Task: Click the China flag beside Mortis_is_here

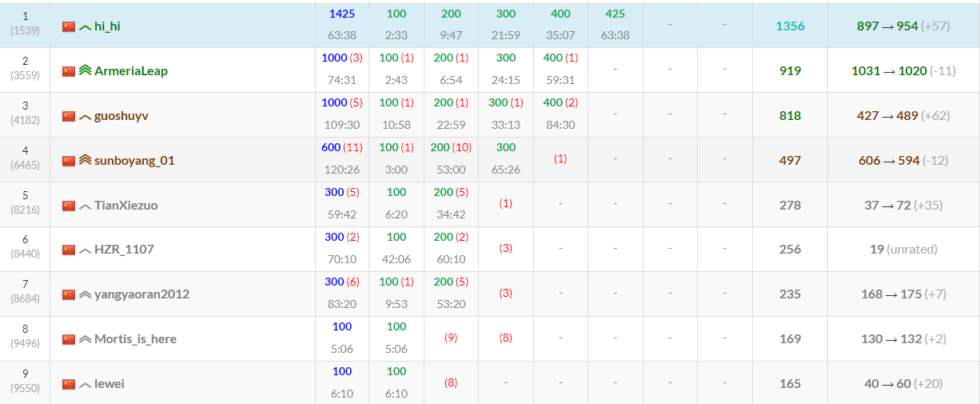Action: (x=69, y=339)
